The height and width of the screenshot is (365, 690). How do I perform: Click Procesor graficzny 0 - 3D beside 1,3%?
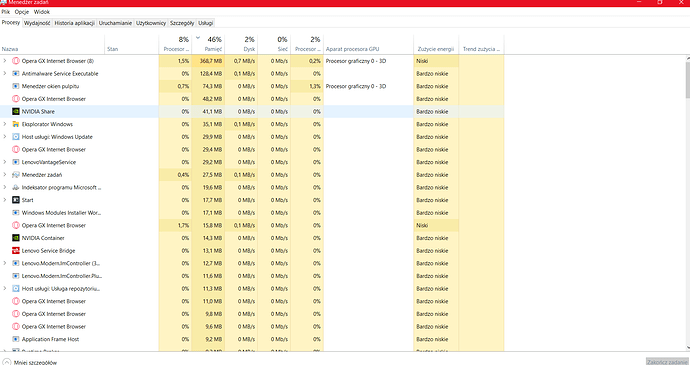(x=356, y=86)
